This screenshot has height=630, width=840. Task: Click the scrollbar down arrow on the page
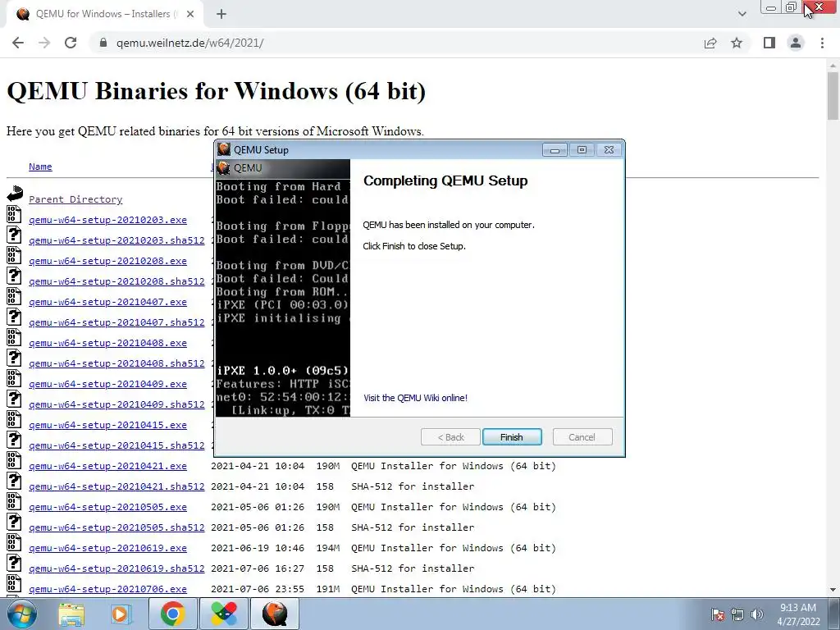(x=833, y=590)
